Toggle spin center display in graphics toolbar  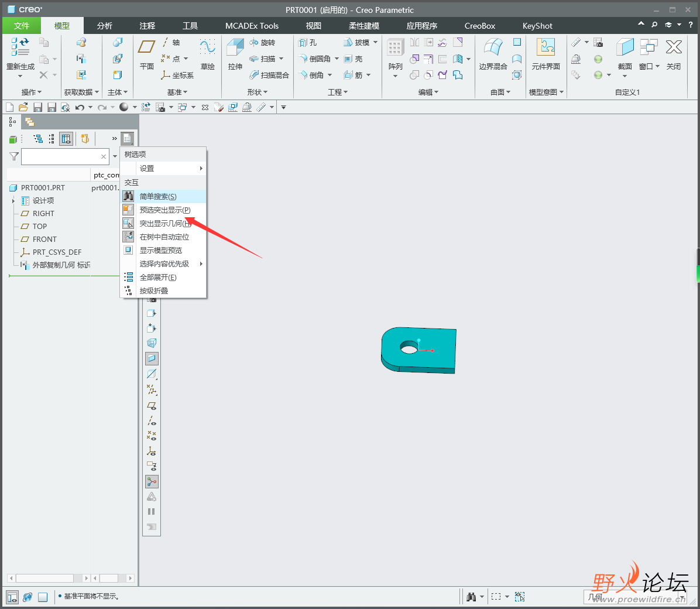152,482
